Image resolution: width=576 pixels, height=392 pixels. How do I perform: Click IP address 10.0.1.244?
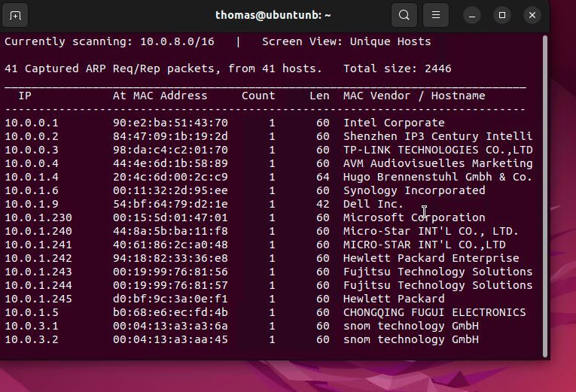38,286
